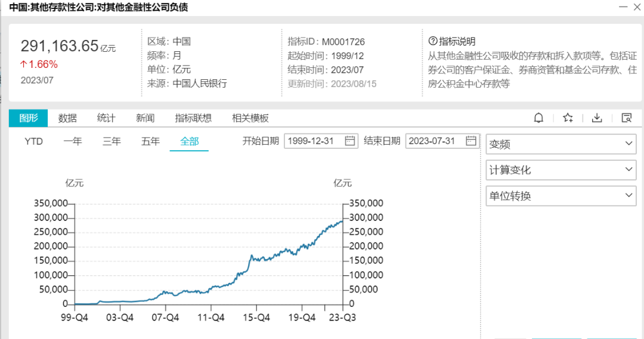644x339 pixels.
Task: Click the 15-Q4 x-axis label
Action: point(256,317)
